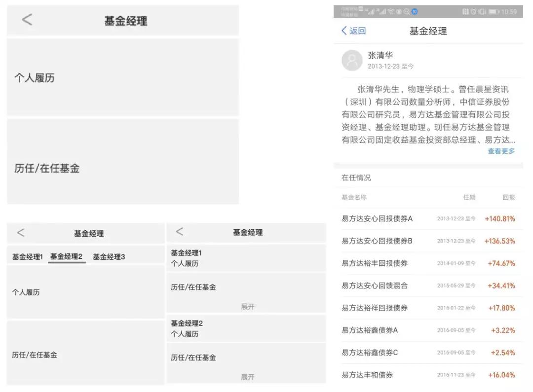Tap battery icon in phone status bar

(x=494, y=12)
